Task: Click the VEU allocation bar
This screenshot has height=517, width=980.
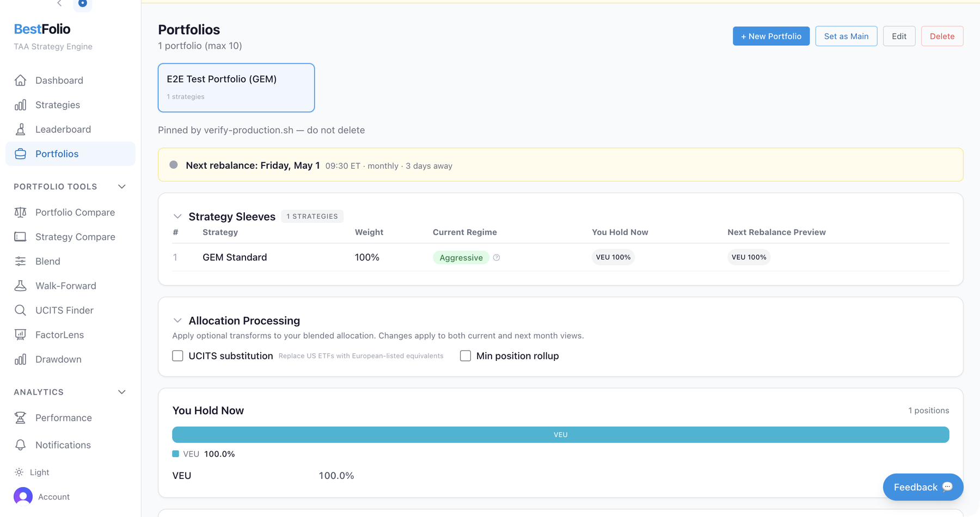Action: [560, 435]
